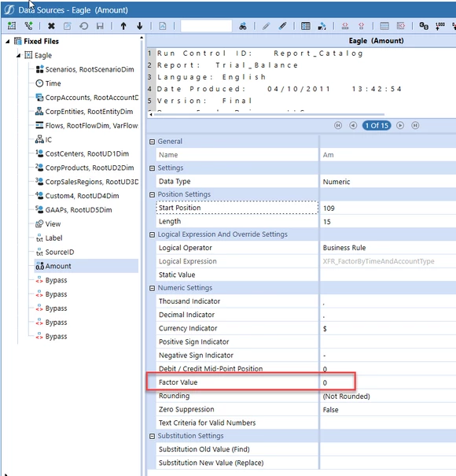456x476 pixels.
Task: Click the refresh toolbar icon
Action: click(84, 26)
